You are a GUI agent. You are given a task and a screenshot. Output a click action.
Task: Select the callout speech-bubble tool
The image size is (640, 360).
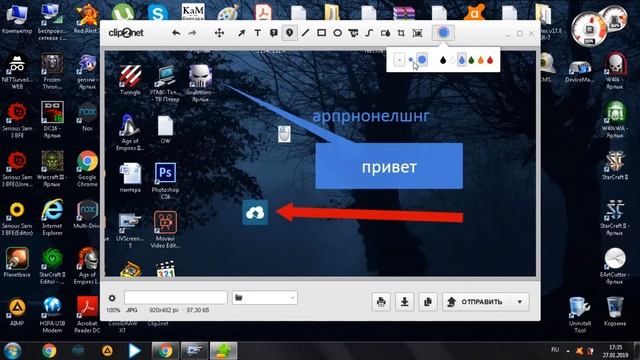pyautogui.click(x=273, y=33)
